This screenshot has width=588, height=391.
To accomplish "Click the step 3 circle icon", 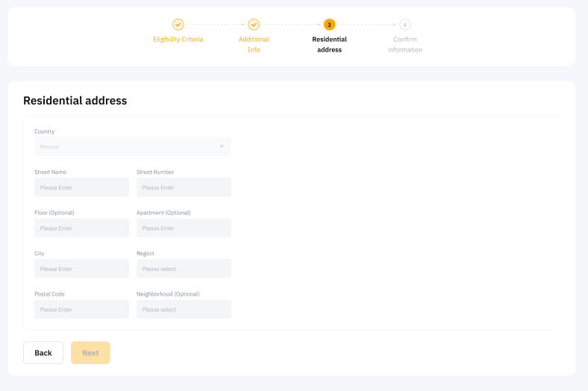I will click(x=329, y=25).
